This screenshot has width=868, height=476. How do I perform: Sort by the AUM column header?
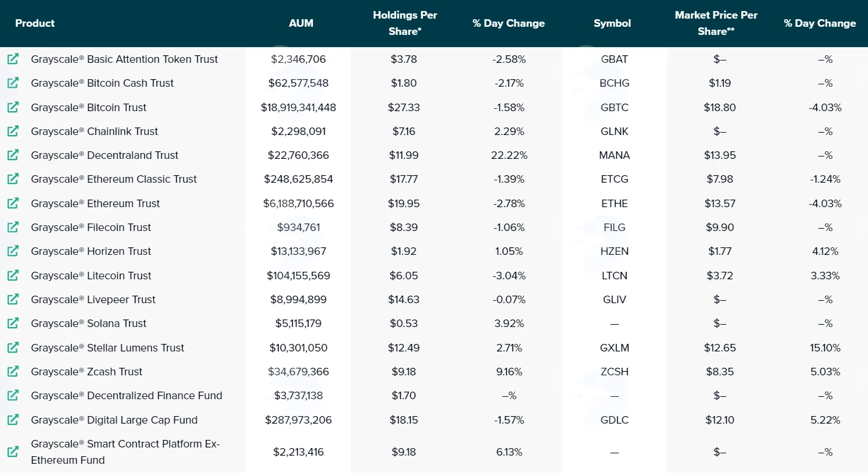[301, 23]
